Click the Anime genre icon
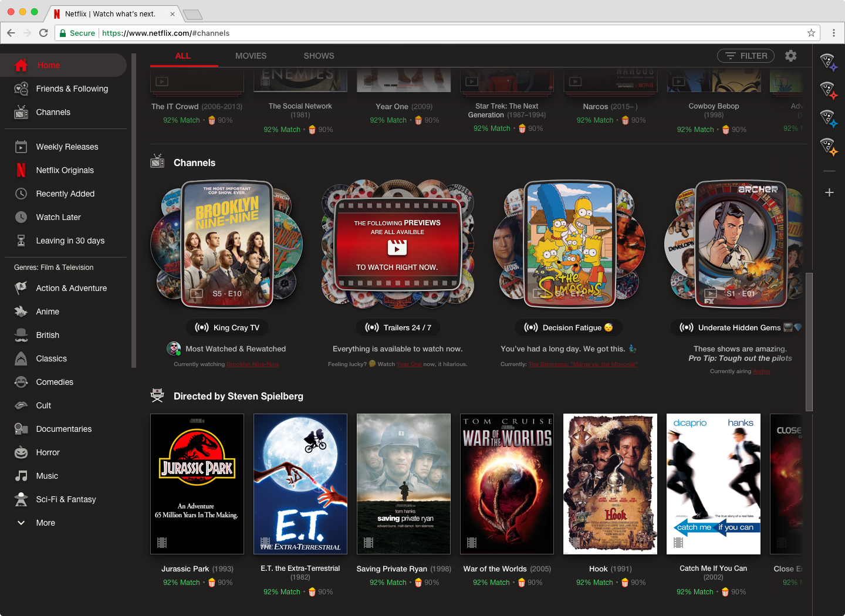Viewport: 845px width, 616px height. 21,312
